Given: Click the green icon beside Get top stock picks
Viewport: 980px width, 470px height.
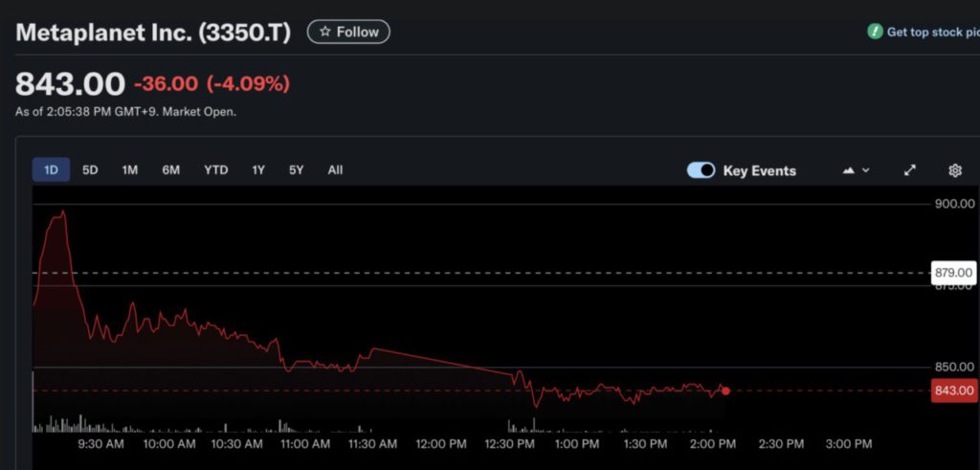Looking at the screenshot, I should tap(875, 32).
